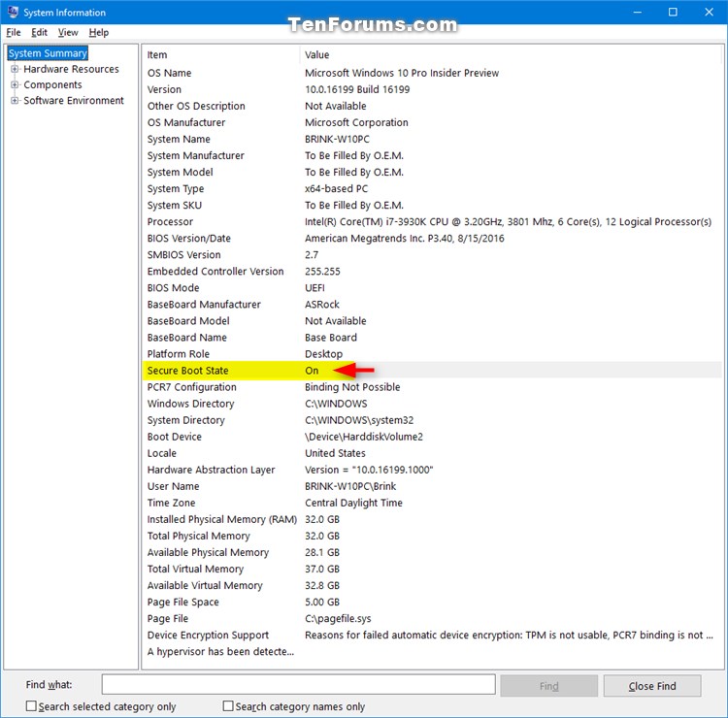The height and width of the screenshot is (718, 728).
Task: Select the PCR7 Configuration row
Action: coord(432,387)
